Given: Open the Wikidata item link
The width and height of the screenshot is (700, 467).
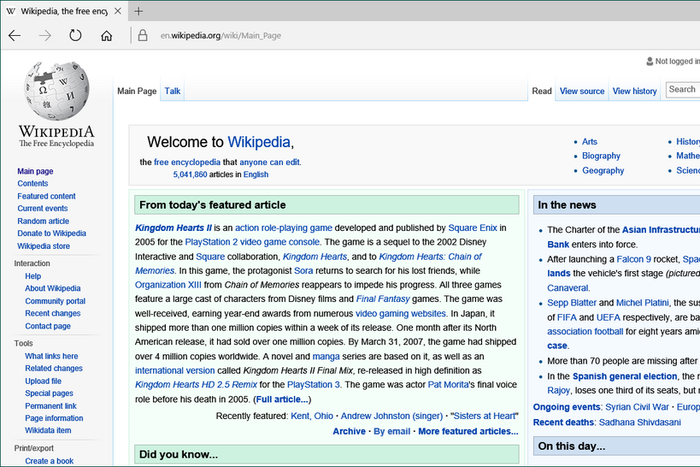Looking at the screenshot, I should click(x=48, y=430).
